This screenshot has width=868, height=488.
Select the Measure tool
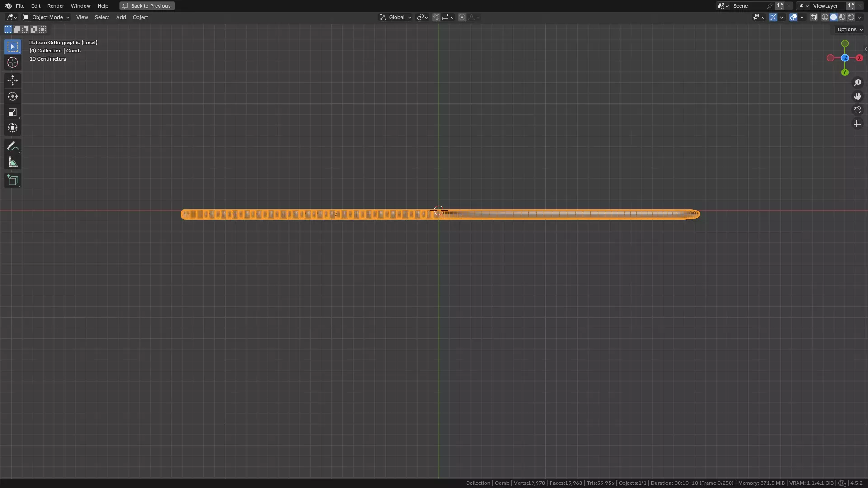13,162
